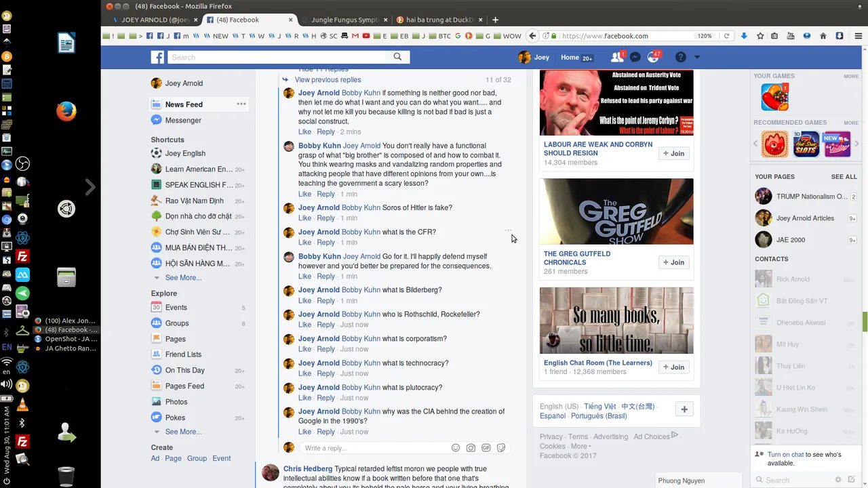Screen dimensions: 868x488
Task: Click Facebook search input field
Action: 277,58
